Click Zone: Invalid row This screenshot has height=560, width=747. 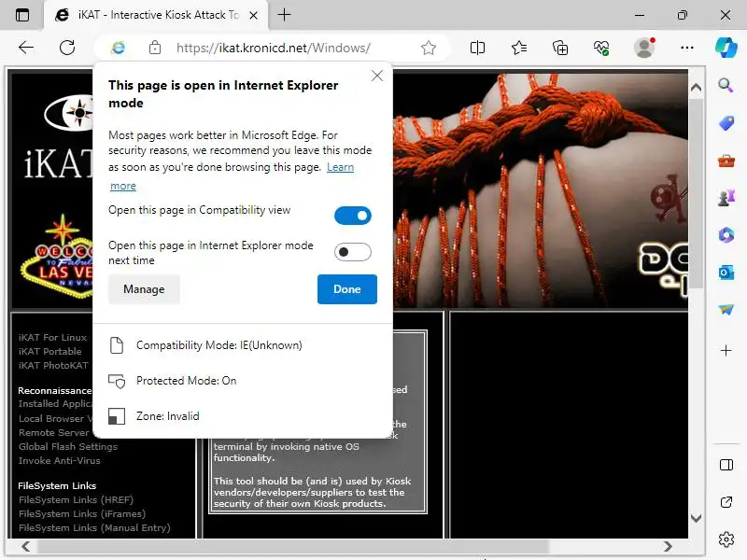click(243, 416)
